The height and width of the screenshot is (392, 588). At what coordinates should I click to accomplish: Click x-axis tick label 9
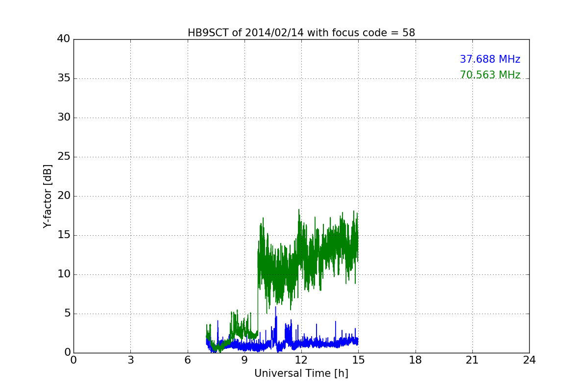(x=245, y=360)
